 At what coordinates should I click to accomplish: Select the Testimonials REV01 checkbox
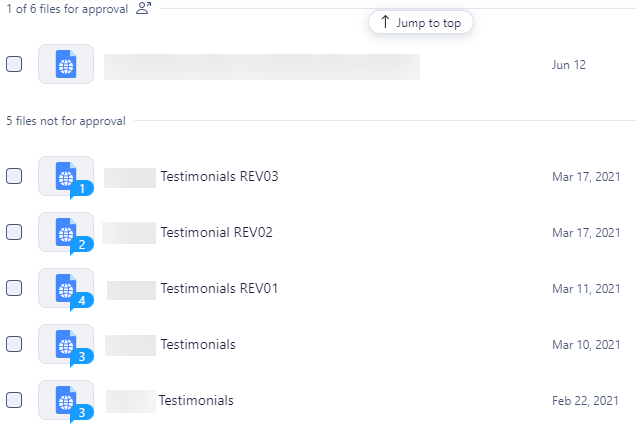(14, 288)
